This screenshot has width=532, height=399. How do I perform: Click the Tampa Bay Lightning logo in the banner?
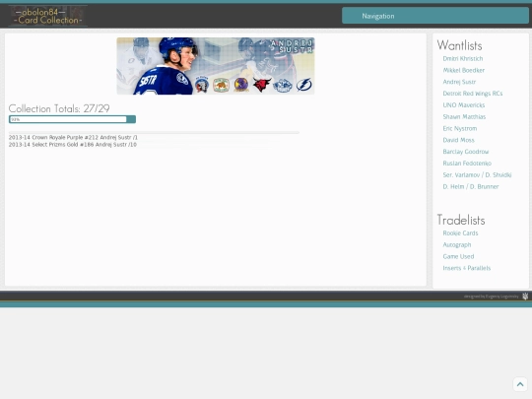[303, 85]
